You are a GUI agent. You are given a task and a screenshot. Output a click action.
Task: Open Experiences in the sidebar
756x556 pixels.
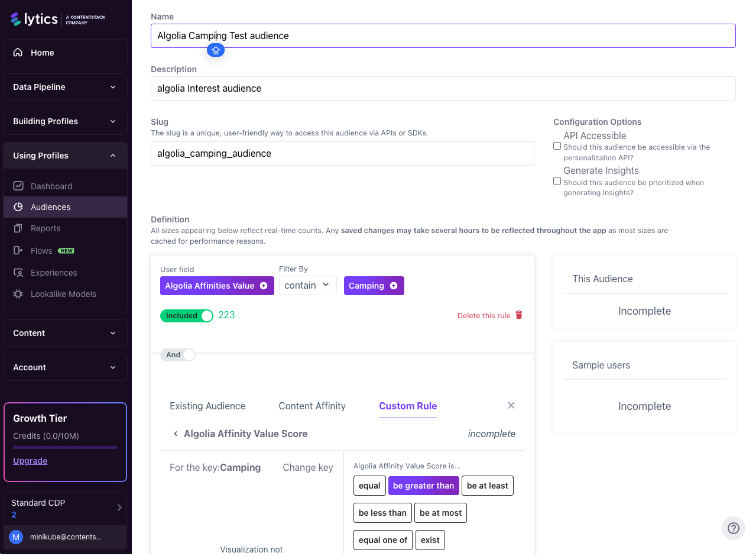[x=65, y=273]
